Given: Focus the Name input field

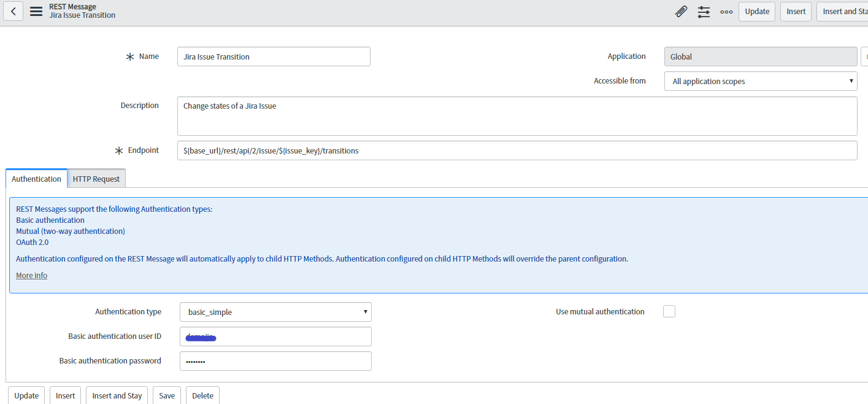Looking at the screenshot, I should click(x=274, y=56).
